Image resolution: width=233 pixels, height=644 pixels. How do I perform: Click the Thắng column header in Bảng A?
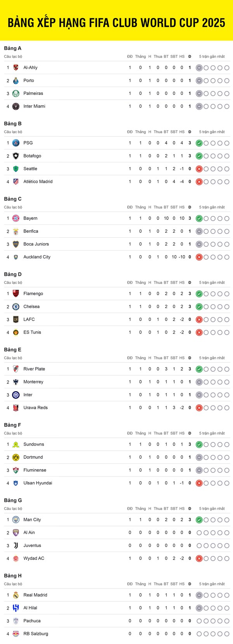141,56
